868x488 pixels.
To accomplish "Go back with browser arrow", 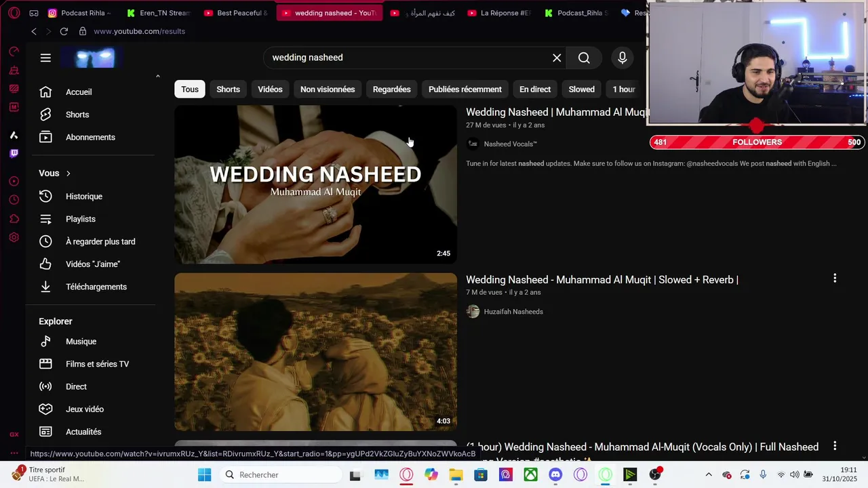I will 34,31.
